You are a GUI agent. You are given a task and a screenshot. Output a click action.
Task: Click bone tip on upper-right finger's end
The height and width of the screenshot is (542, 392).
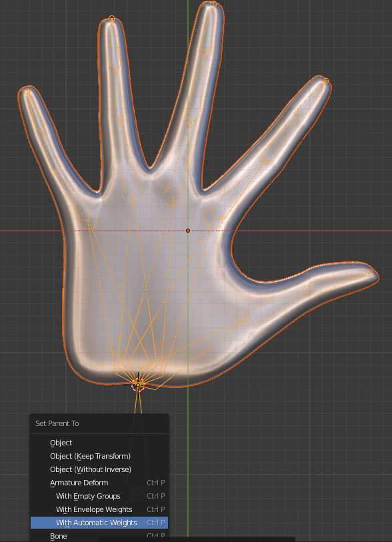(x=325, y=81)
